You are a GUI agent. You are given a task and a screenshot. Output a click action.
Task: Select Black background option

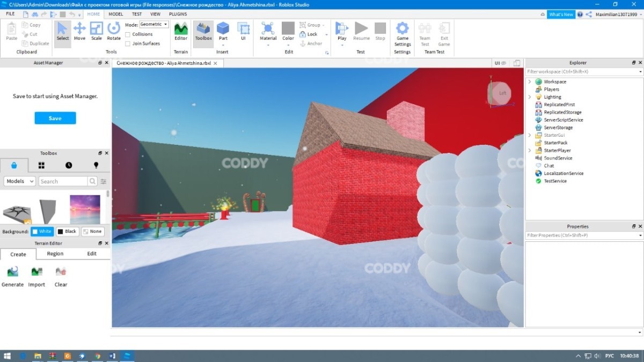click(67, 232)
